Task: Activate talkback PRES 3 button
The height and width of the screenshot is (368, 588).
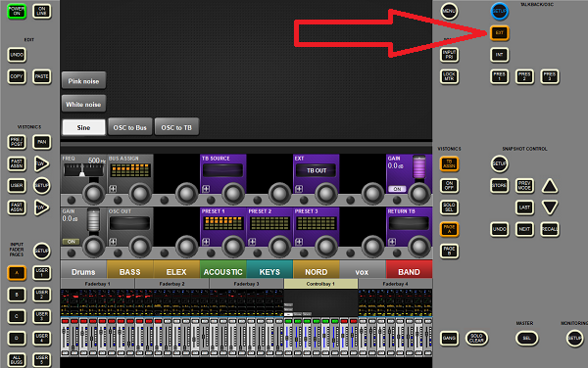Action: [550, 76]
